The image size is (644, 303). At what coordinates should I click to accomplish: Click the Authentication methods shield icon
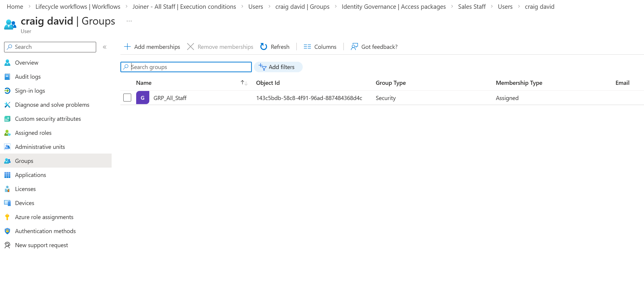click(7, 231)
